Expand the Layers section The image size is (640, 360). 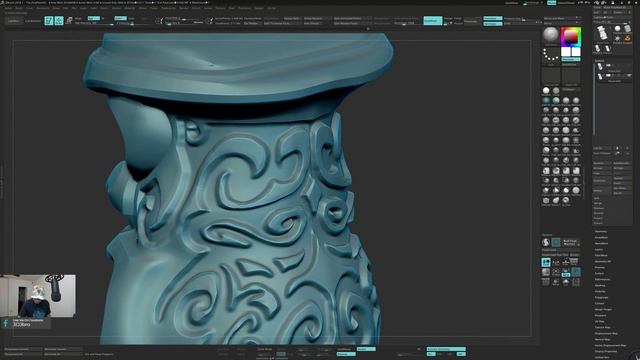coord(598,249)
